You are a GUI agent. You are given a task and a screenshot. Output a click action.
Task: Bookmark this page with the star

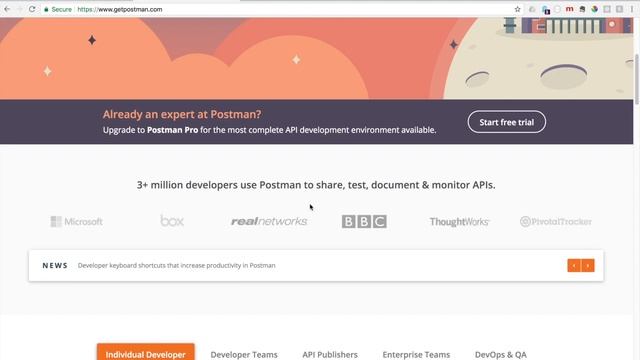517,9
